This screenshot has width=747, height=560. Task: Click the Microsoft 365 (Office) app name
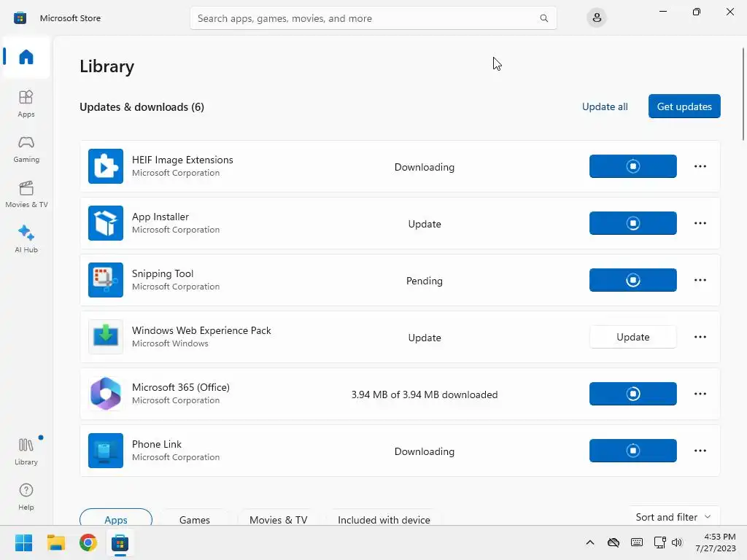181,388
